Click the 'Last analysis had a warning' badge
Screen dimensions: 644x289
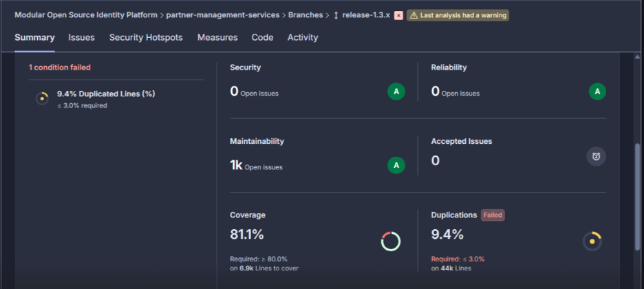(458, 15)
